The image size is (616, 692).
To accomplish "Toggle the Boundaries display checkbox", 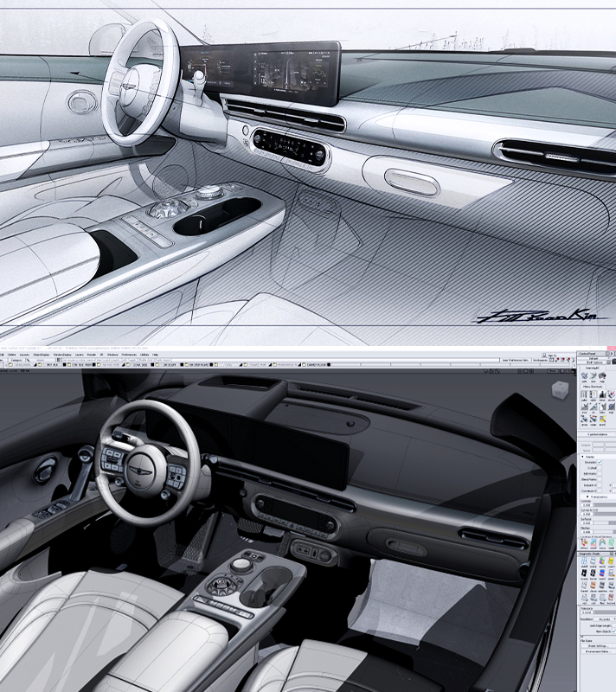I will (600, 463).
